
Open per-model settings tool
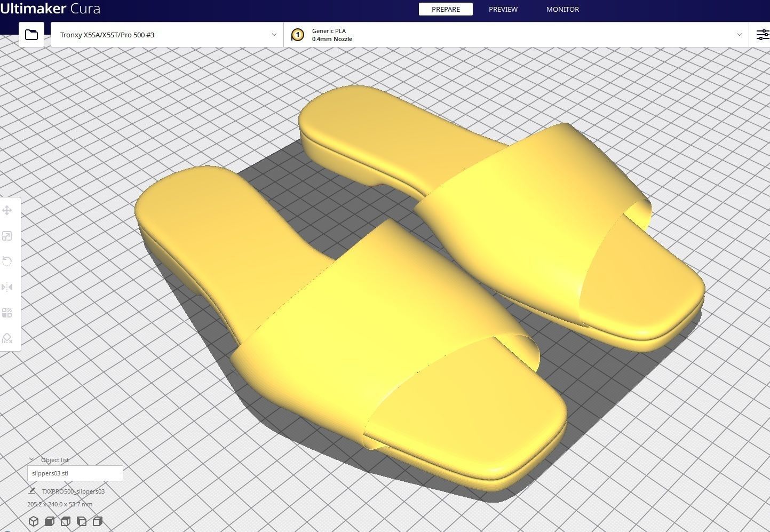[7, 313]
